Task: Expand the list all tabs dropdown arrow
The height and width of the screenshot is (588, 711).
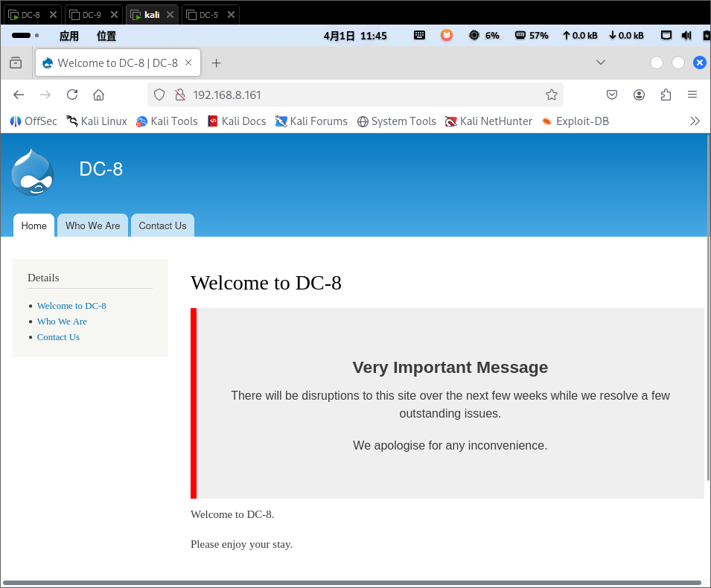Action: [601, 63]
